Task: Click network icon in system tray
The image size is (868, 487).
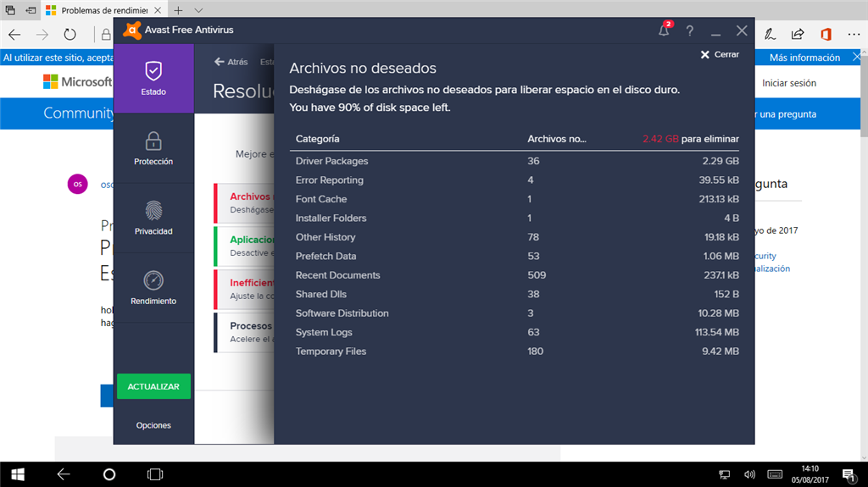Action: [x=724, y=474]
